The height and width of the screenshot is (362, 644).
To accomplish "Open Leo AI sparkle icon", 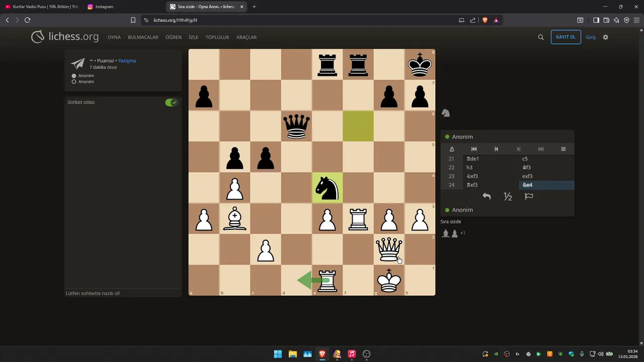I will [616, 20].
